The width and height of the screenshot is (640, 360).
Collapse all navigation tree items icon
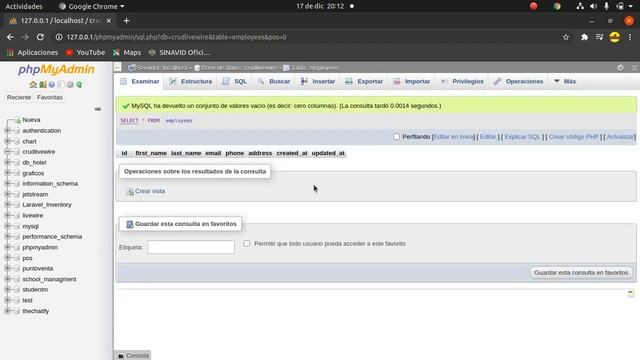pos(98,109)
